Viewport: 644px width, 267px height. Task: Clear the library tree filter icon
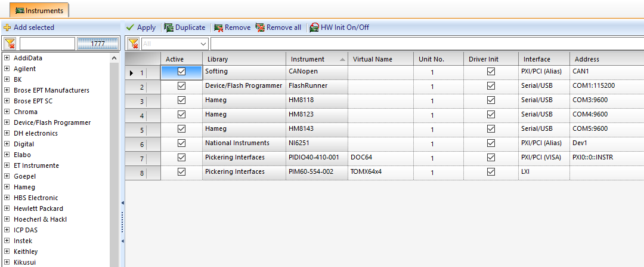pos(10,43)
